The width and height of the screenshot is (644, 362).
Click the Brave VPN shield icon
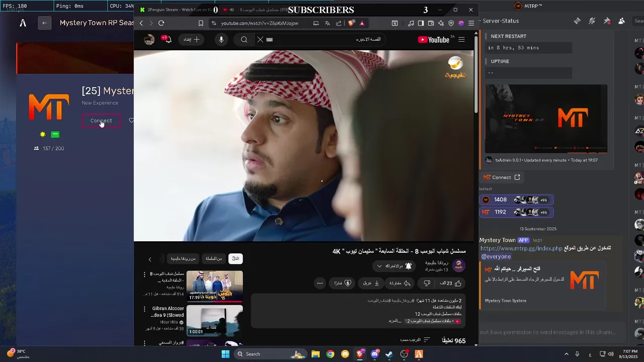pyautogui.click(x=451, y=23)
